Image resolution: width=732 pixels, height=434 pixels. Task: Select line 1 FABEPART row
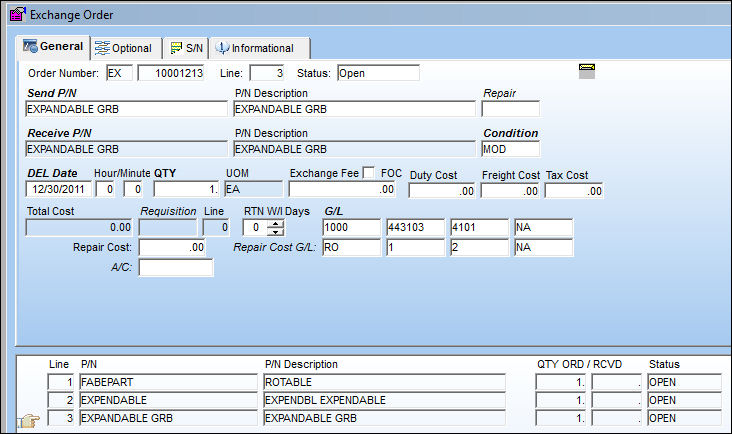point(168,382)
